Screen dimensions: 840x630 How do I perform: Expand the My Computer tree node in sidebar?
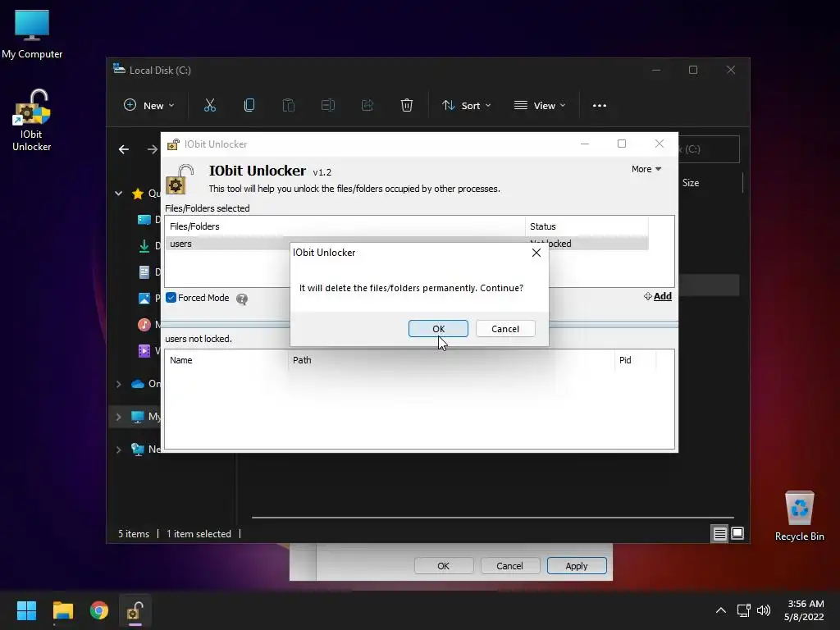coord(118,417)
